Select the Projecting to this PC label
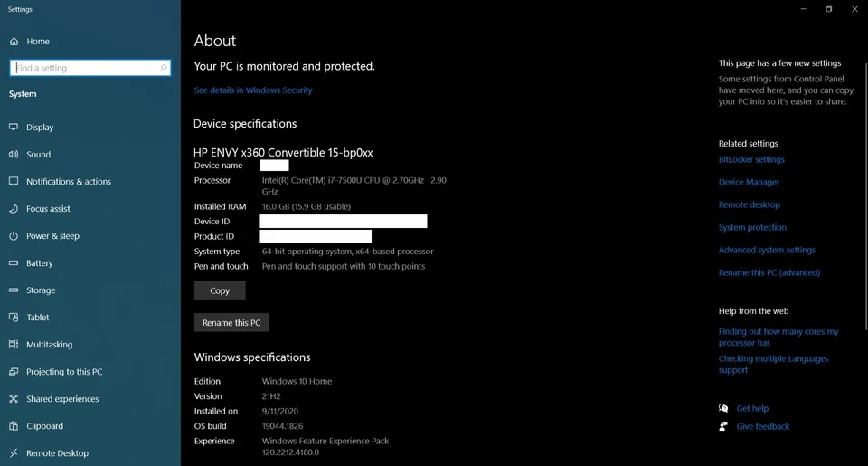 click(x=64, y=371)
